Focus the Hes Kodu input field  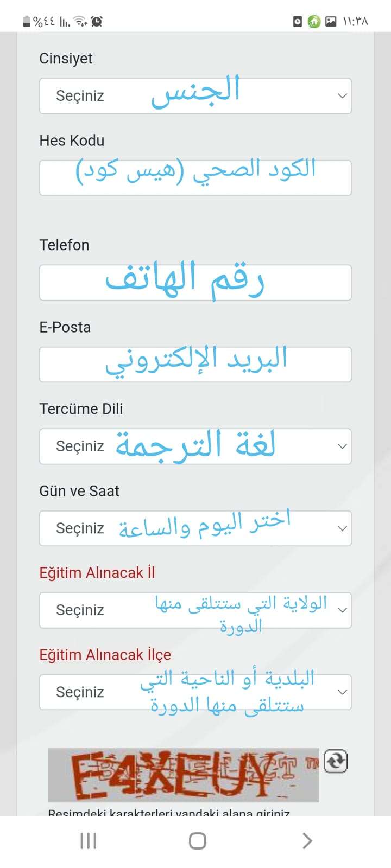195,178
